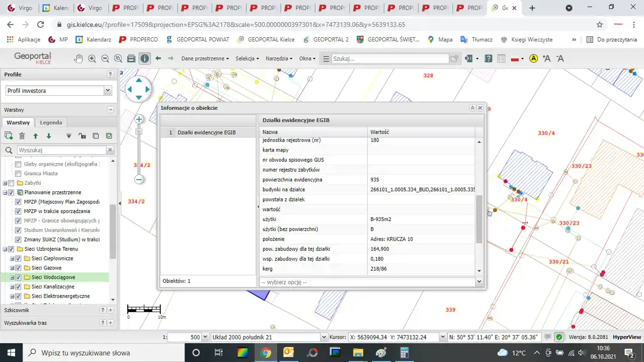Expand the Sieci Gazowe tree node
The height and width of the screenshot is (362, 644).
tap(13, 268)
